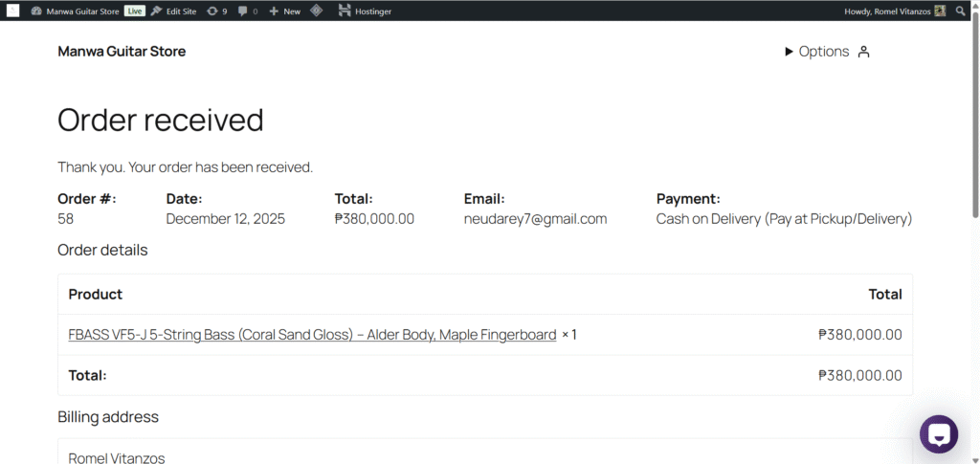The image size is (980, 464).
Task: Click the Howdy, Romel Vitanzos account menu
Action: (x=887, y=11)
